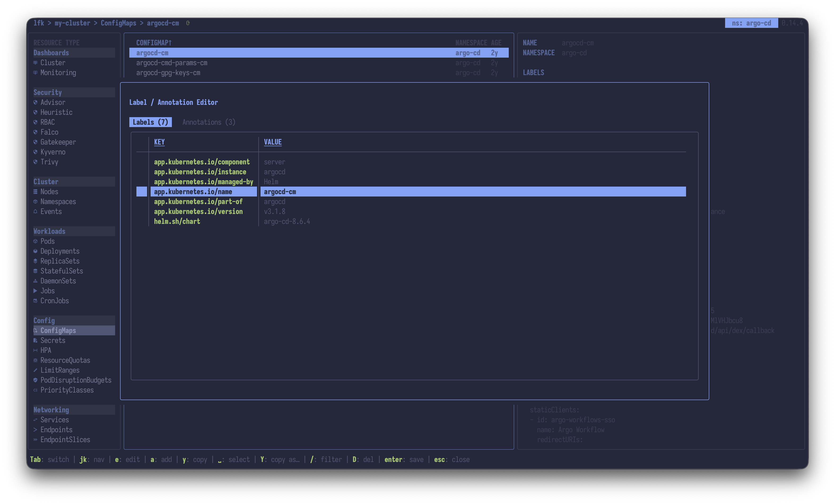Select the Workloads section header

pyautogui.click(x=74, y=231)
